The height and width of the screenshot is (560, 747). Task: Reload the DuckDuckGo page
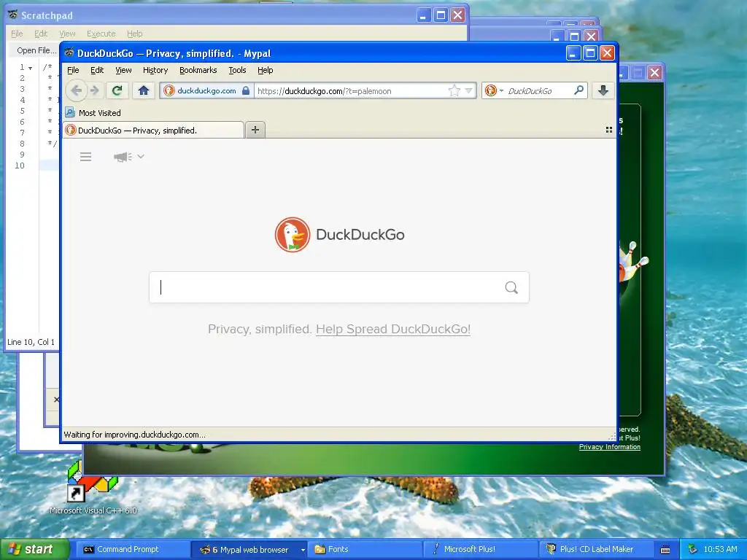click(117, 90)
